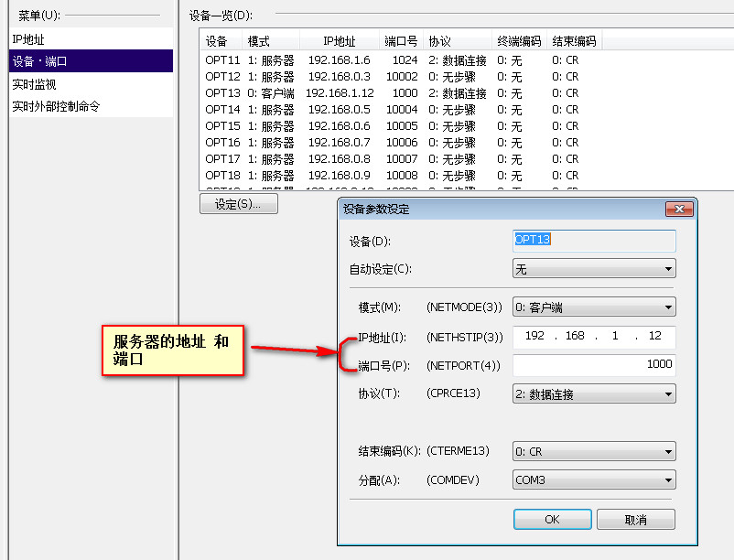Click the 协议 column header

[439, 41]
